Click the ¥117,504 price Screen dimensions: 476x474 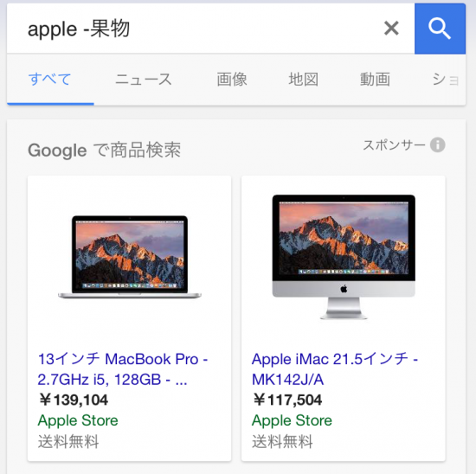pyautogui.click(x=287, y=400)
